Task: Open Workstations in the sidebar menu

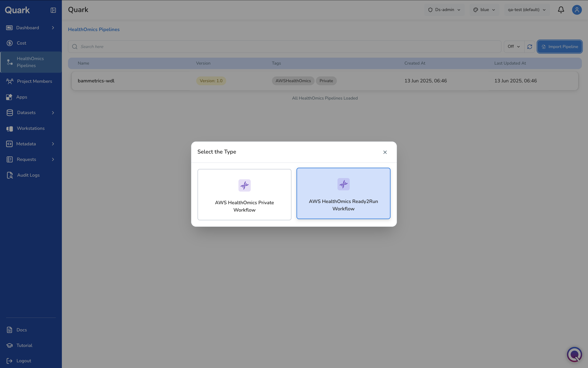Action: (x=31, y=129)
